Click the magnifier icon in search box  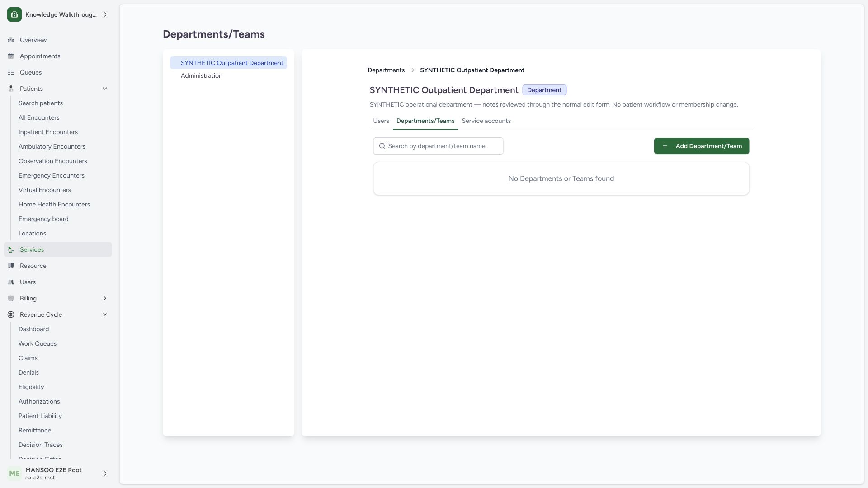click(382, 146)
